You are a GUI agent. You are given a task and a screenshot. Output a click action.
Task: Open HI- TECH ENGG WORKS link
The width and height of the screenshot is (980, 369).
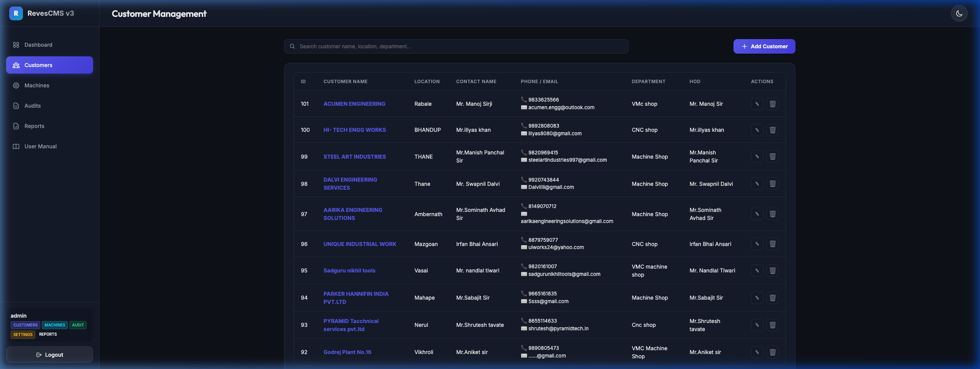[354, 130]
